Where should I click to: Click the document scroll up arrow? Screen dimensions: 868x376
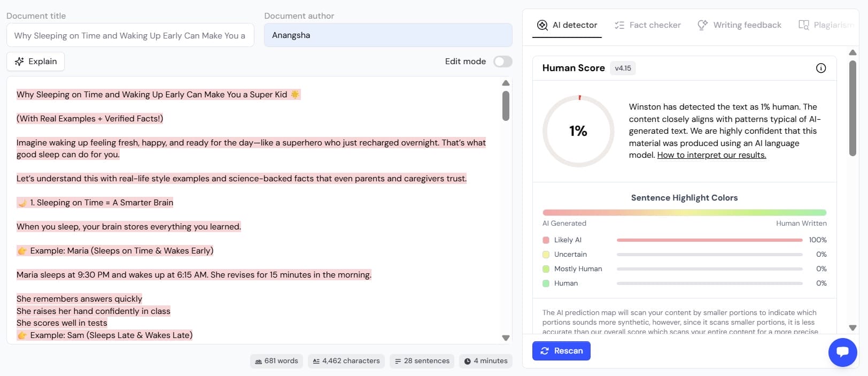506,83
